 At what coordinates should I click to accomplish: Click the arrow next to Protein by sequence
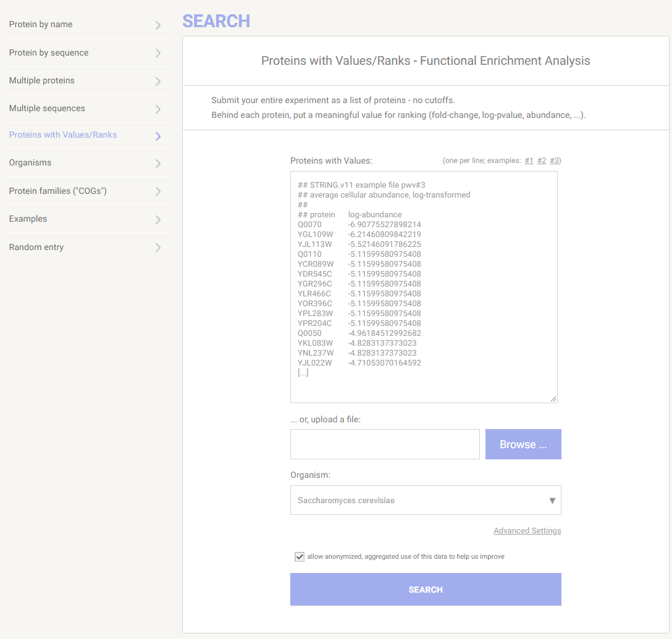(158, 53)
